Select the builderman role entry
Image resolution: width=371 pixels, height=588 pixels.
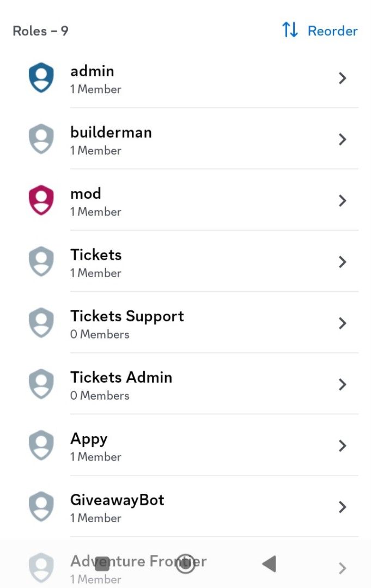[185, 139]
